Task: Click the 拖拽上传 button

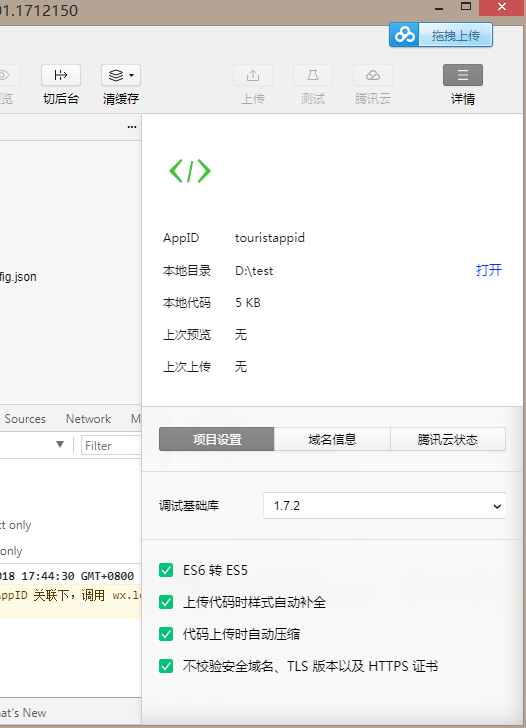Action: click(x=455, y=35)
